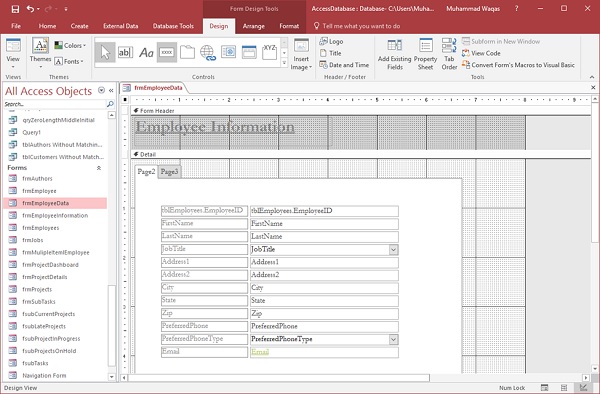600x394 pixels.
Task: Switch to the Format tab
Action: click(289, 26)
